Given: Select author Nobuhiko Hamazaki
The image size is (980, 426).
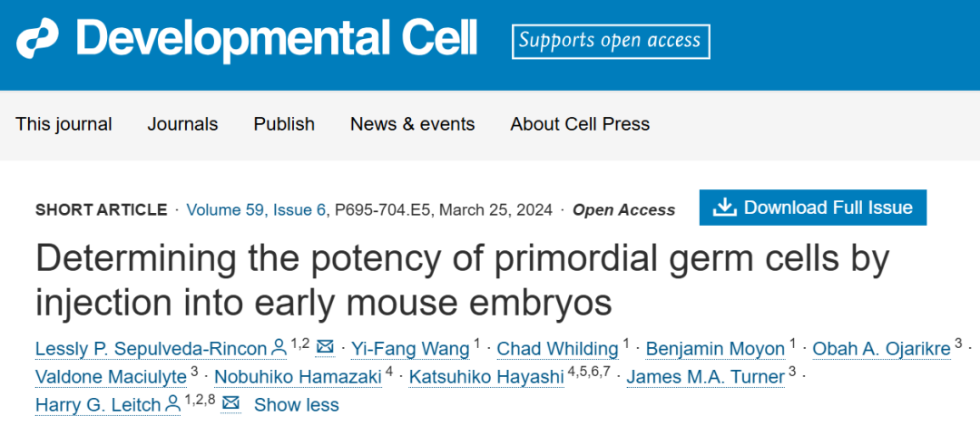Looking at the screenshot, I should click(299, 377).
